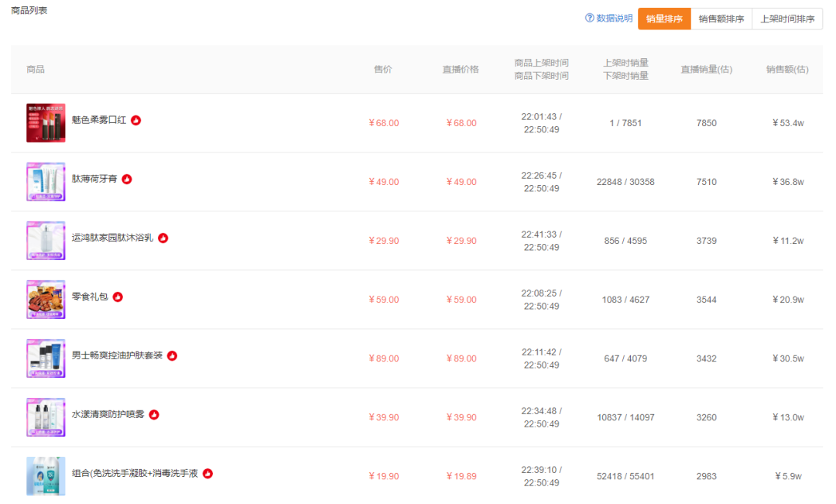Click the flame icon next to 运鸿肽家园肽沐浴乳

(x=163, y=238)
